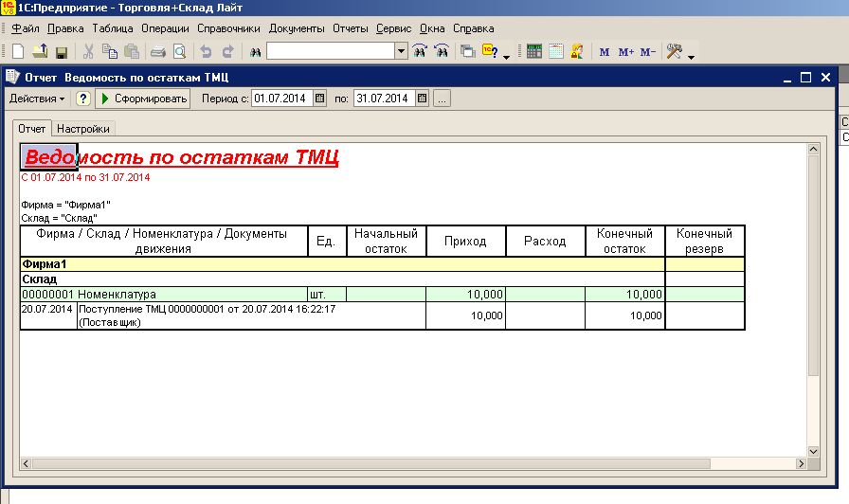Click the Redo arrow icon
The height and width of the screenshot is (504, 849).
228,51
